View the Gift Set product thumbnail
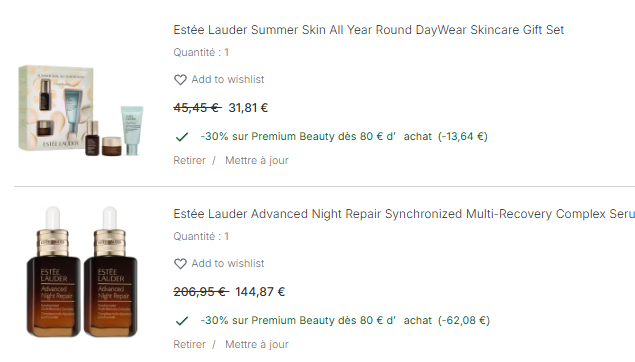This screenshot has height=362, width=635. point(81,110)
